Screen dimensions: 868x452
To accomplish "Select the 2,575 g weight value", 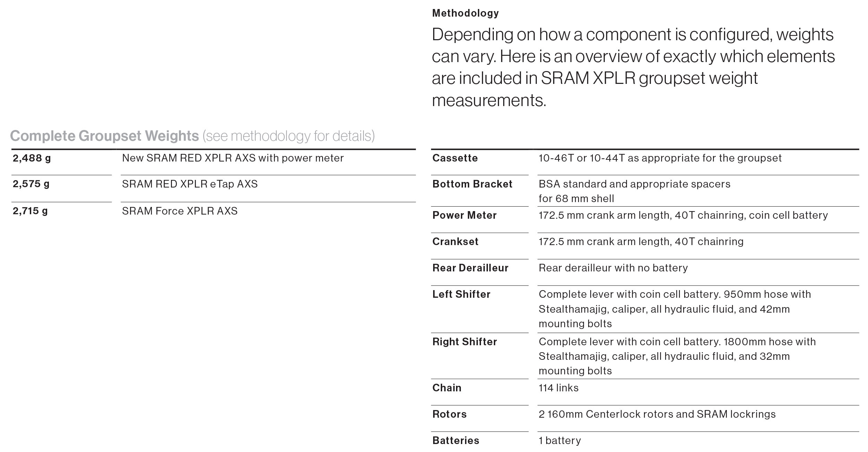I will (x=31, y=184).
